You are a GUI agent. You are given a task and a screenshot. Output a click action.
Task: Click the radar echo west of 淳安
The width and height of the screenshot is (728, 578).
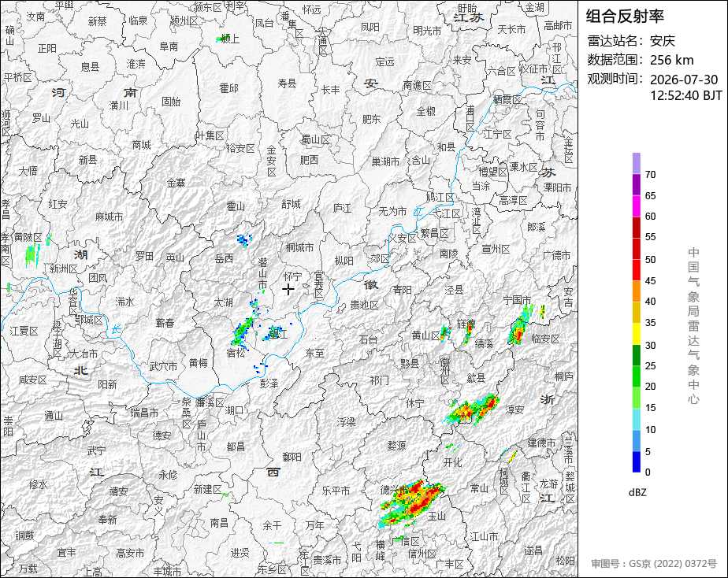[x=472, y=409]
